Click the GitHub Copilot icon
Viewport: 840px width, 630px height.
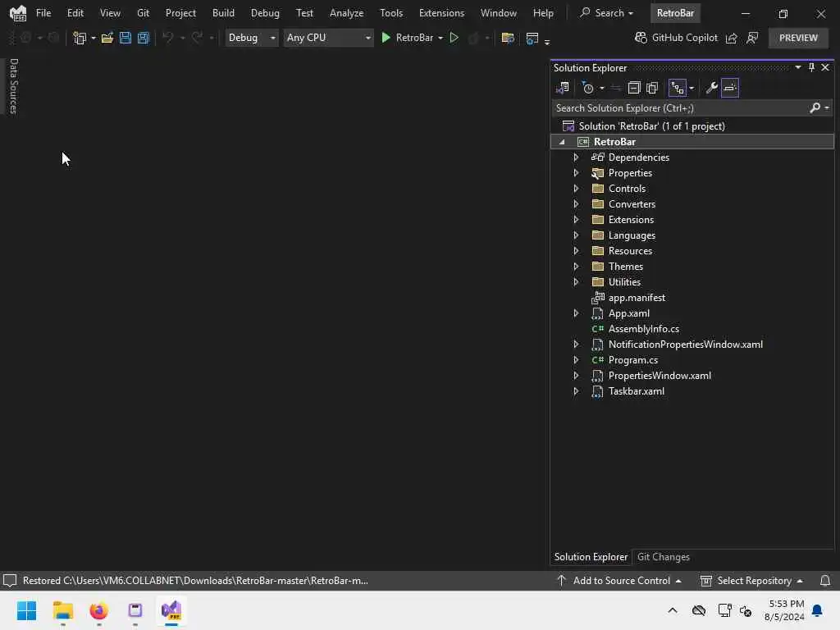tap(641, 38)
